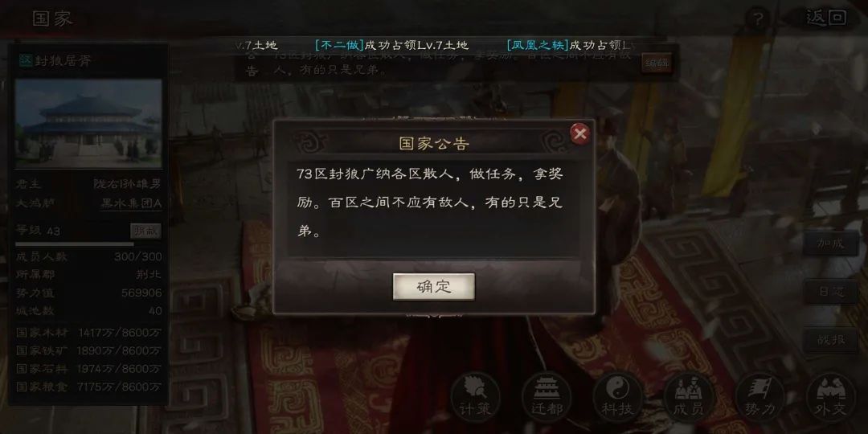Click the 不二做 player name in ticker
Screen dimensions: 868x434
(339, 45)
